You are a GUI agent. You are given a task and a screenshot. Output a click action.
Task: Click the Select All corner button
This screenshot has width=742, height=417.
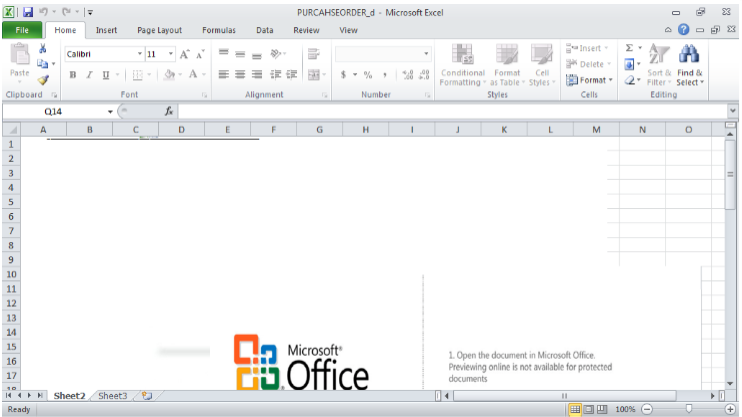11,130
